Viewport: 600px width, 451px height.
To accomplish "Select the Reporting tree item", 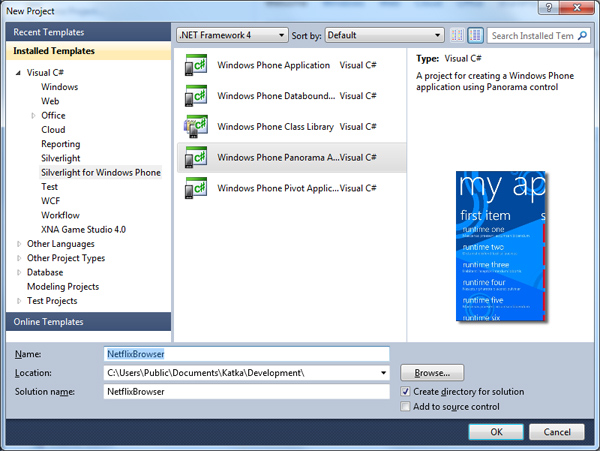I will 60,144.
